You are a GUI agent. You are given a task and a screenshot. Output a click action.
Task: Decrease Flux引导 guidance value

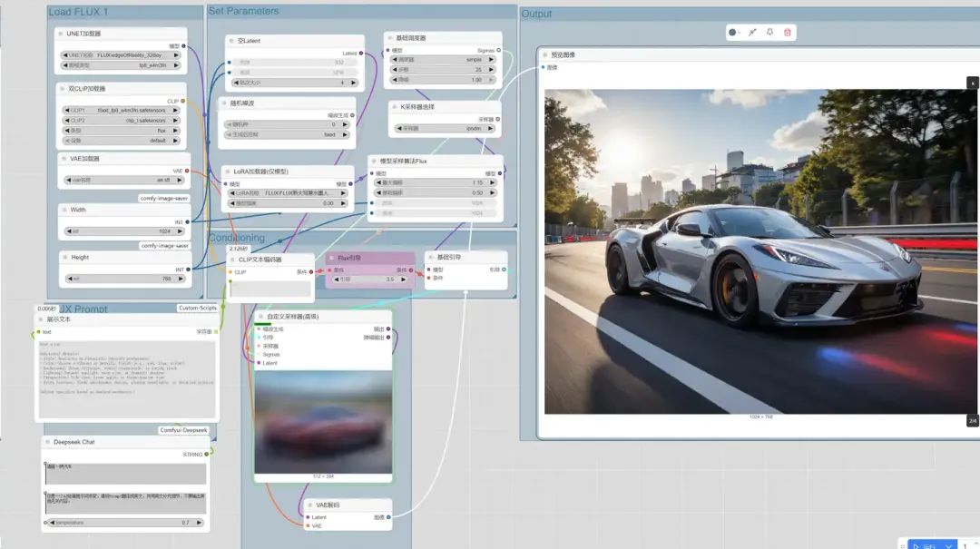pos(337,279)
